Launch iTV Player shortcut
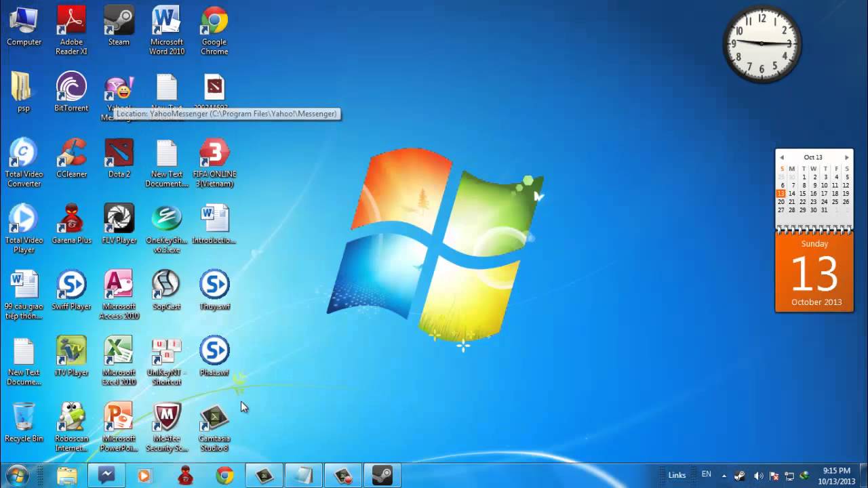This screenshot has height=488, width=868. point(71,357)
